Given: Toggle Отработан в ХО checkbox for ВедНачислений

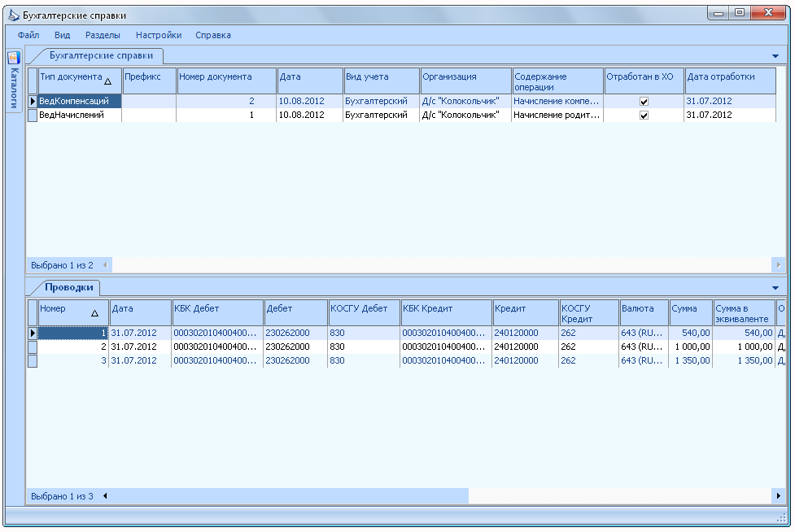Looking at the screenshot, I should [x=644, y=115].
